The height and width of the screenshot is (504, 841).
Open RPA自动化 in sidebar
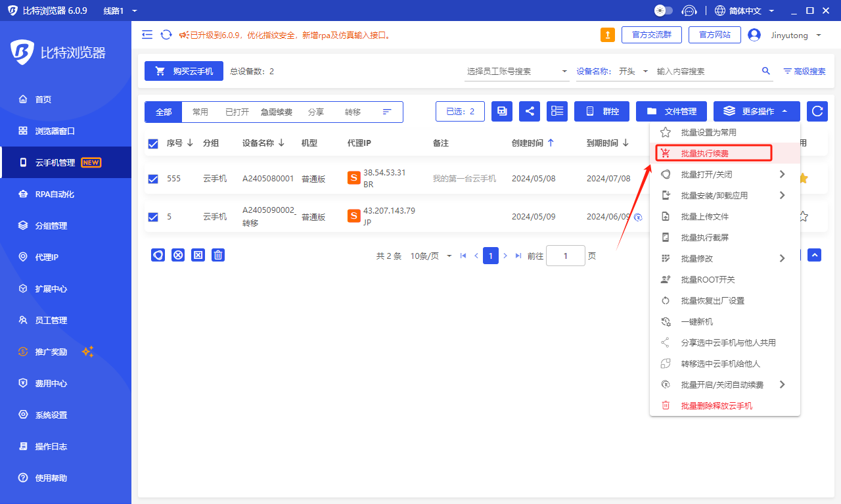[66, 194]
